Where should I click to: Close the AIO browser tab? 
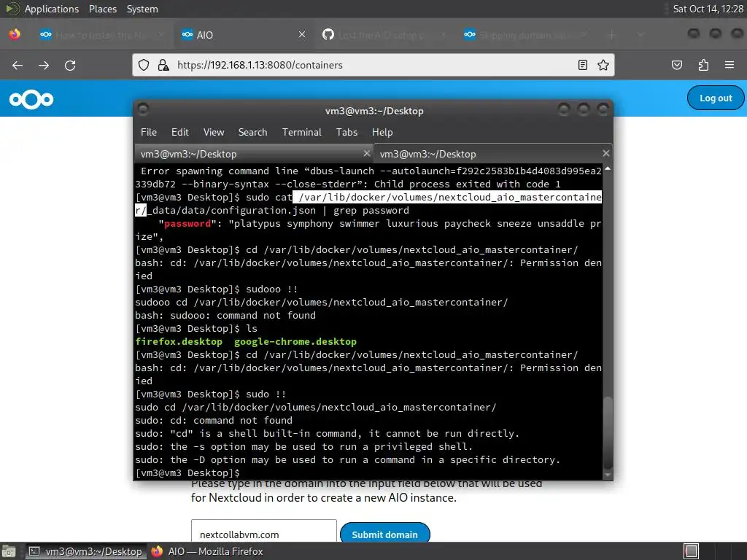coord(302,34)
